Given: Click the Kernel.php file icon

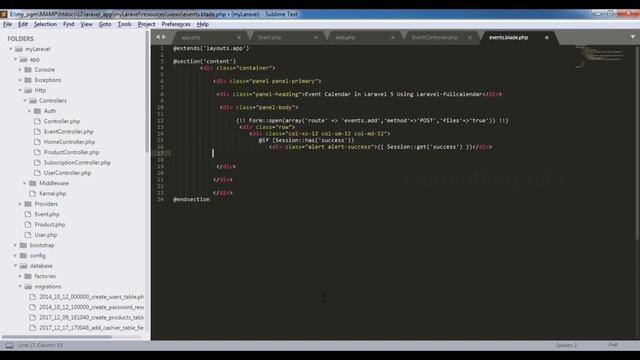Looking at the screenshot, I should pos(33,193).
